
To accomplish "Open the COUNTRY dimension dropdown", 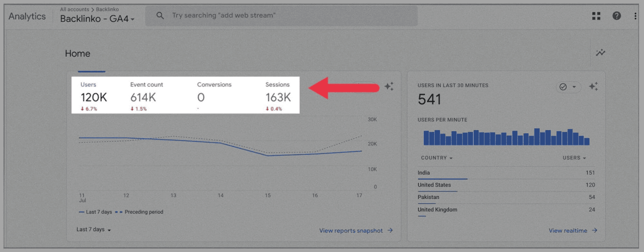I will [x=437, y=158].
